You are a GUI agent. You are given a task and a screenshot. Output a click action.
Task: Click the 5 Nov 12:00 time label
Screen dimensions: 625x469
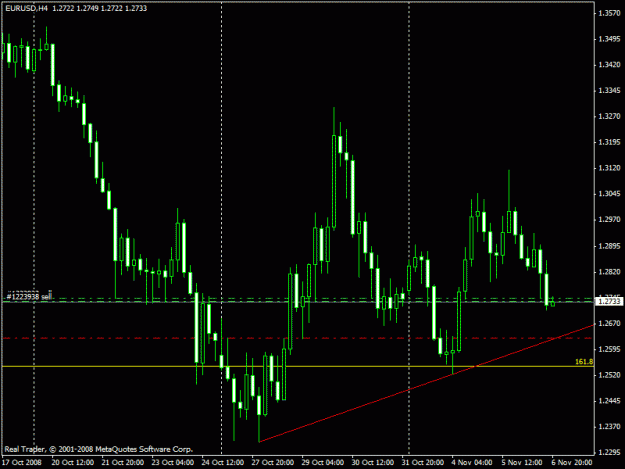[522, 462]
